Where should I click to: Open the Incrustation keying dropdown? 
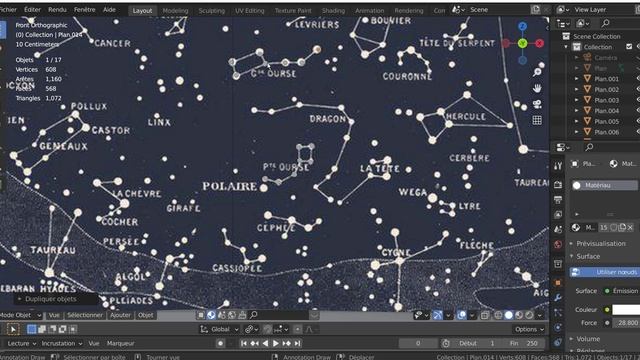tap(62, 343)
